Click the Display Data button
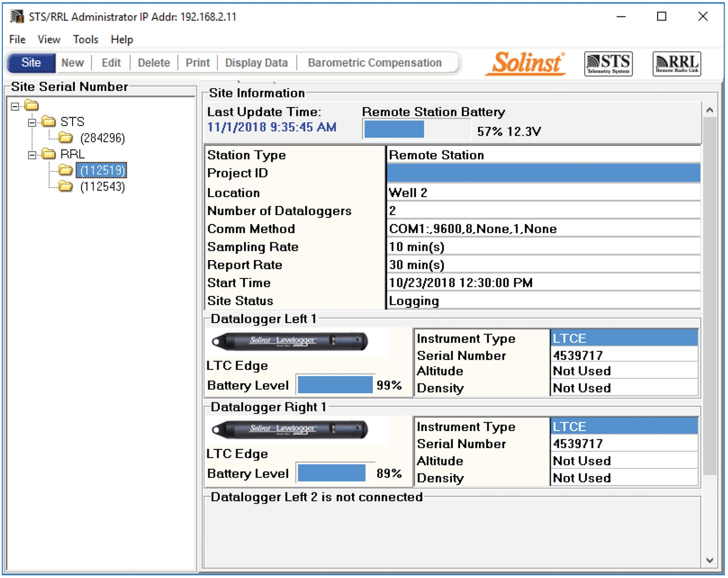The image size is (728, 578). (x=256, y=62)
